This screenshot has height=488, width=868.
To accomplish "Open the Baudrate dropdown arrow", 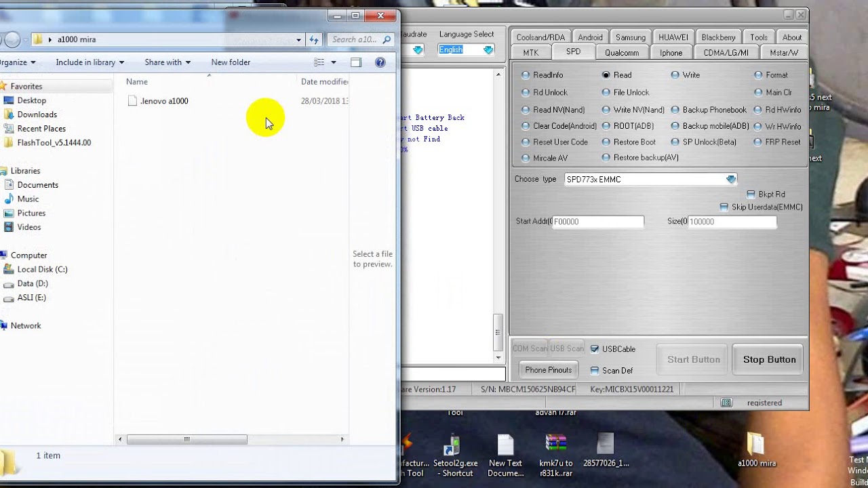I will (x=418, y=49).
